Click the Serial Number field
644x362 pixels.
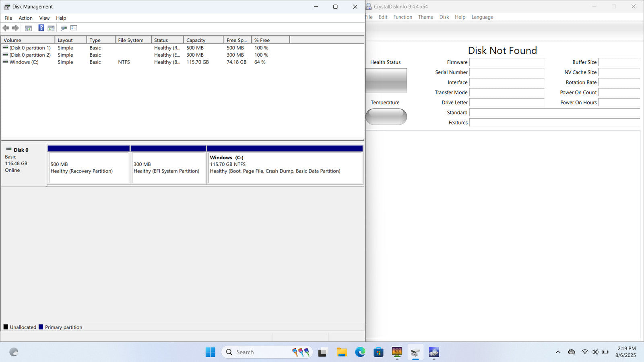click(x=507, y=72)
